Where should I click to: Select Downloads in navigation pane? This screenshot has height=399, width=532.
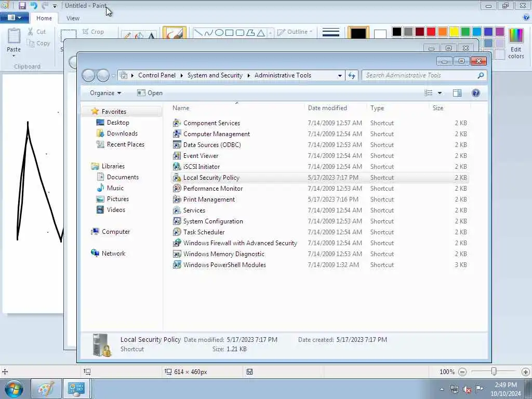point(117,134)
